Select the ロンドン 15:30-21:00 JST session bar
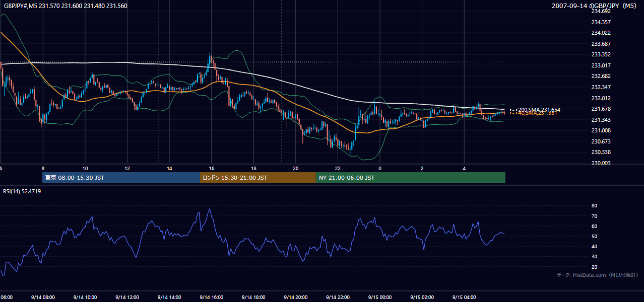The image size is (644, 302). [258, 178]
